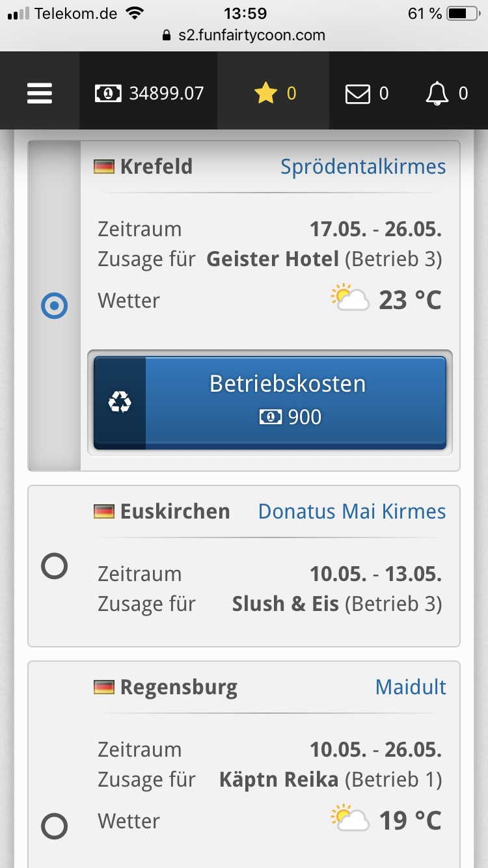Open the Donatus Mai Kirmes link
Image resolution: width=488 pixels, height=868 pixels.
[x=352, y=511]
